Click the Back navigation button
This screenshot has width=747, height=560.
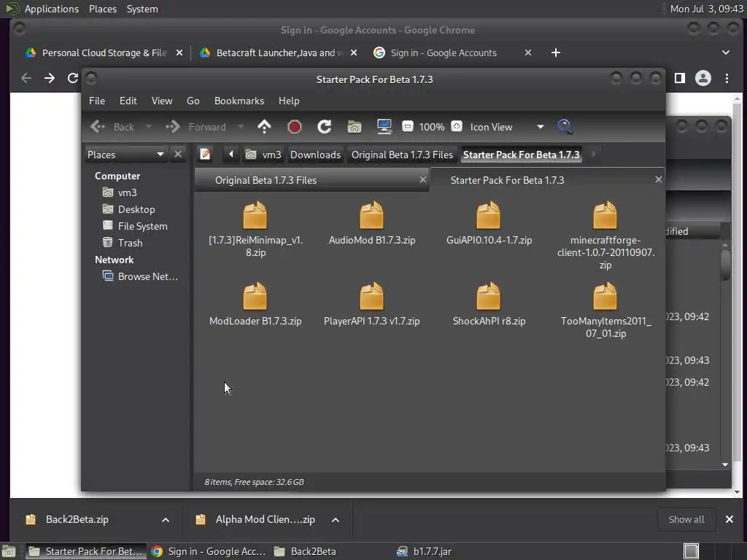[x=112, y=127]
